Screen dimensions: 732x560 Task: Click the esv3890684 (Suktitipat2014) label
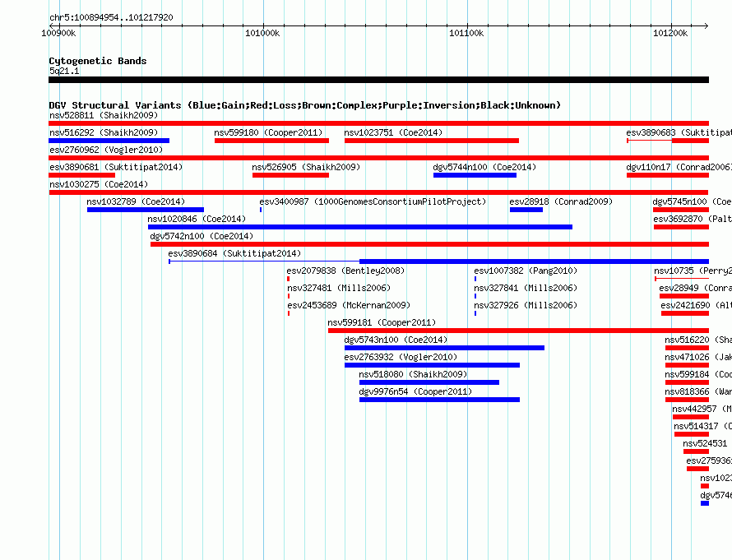point(235,253)
